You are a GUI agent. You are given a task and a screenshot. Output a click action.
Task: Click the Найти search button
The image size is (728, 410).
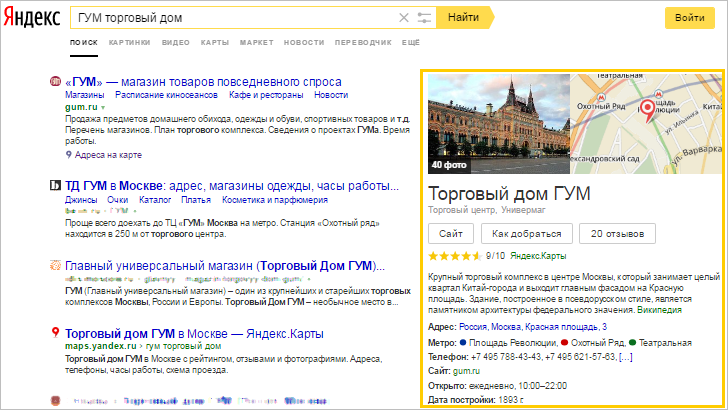tap(463, 18)
